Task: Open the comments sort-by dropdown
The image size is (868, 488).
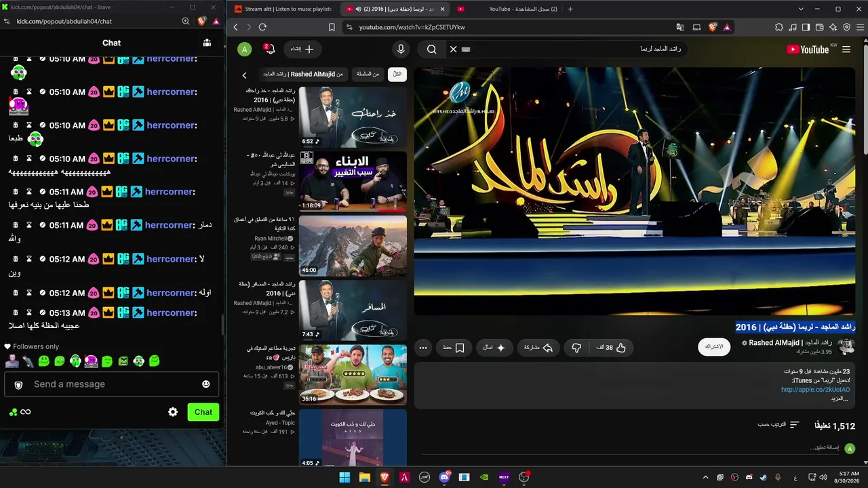Action: point(778,425)
